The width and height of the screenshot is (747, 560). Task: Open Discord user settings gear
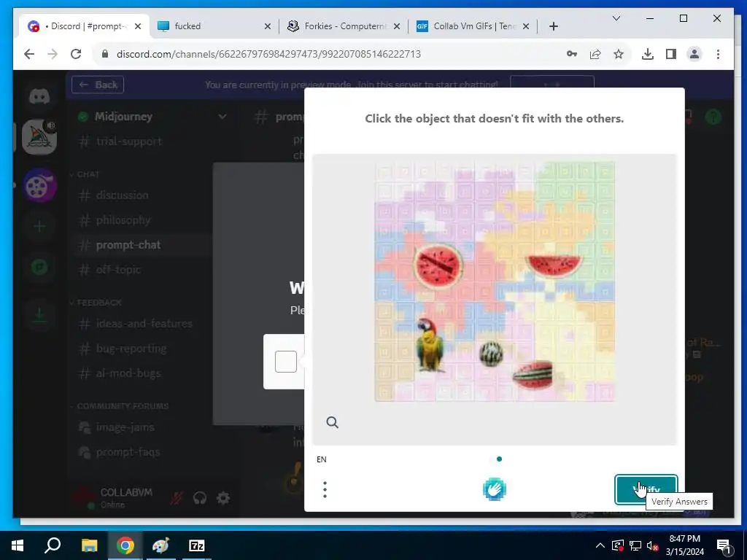223,498
